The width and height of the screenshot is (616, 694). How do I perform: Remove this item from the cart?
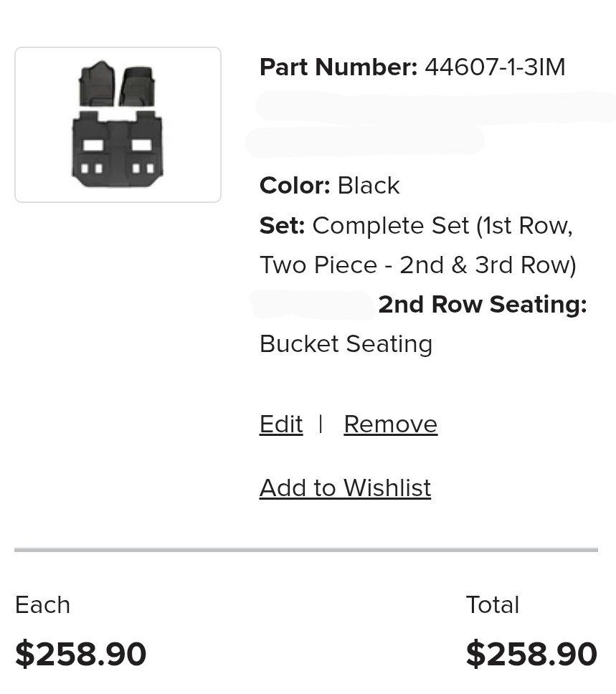(x=390, y=424)
